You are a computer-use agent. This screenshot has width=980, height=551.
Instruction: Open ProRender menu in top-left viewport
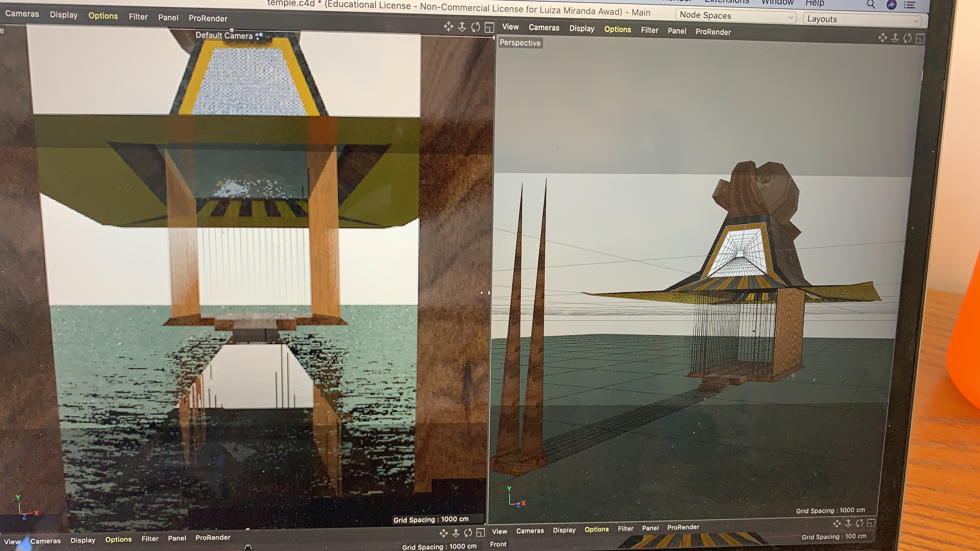208,18
